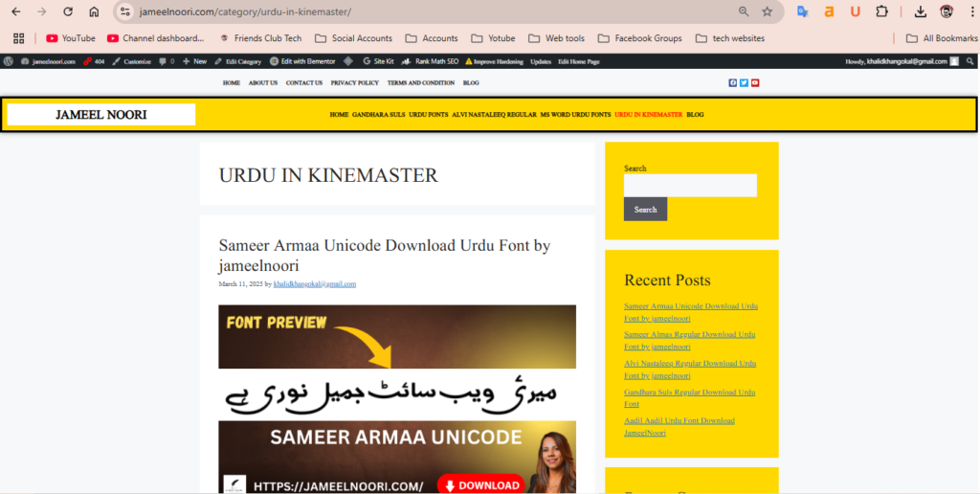
Task: Expand the All Bookmarks folder
Action: click(941, 38)
